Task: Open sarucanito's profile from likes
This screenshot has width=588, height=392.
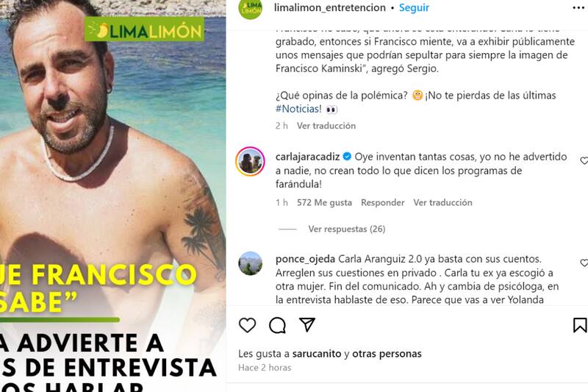Action: [317, 354]
